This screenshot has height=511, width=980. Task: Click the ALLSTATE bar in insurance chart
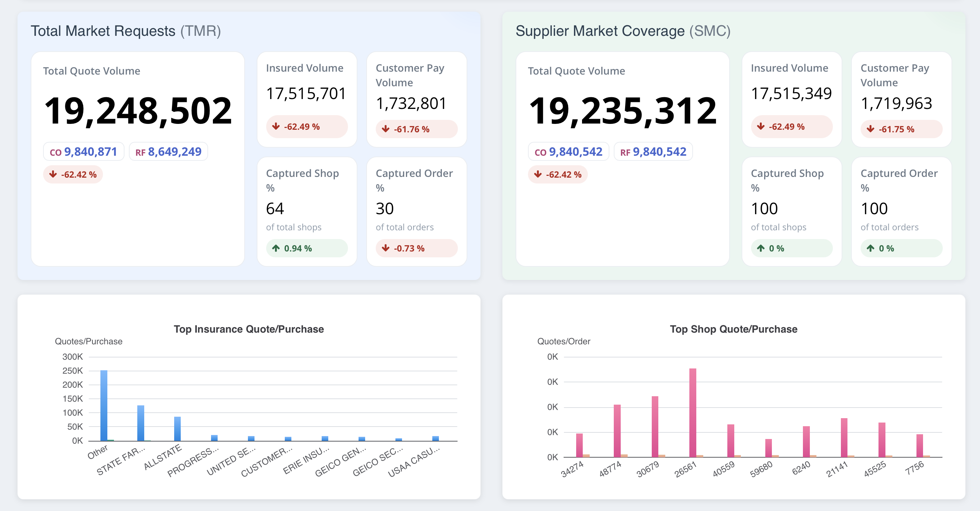pos(177,428)
